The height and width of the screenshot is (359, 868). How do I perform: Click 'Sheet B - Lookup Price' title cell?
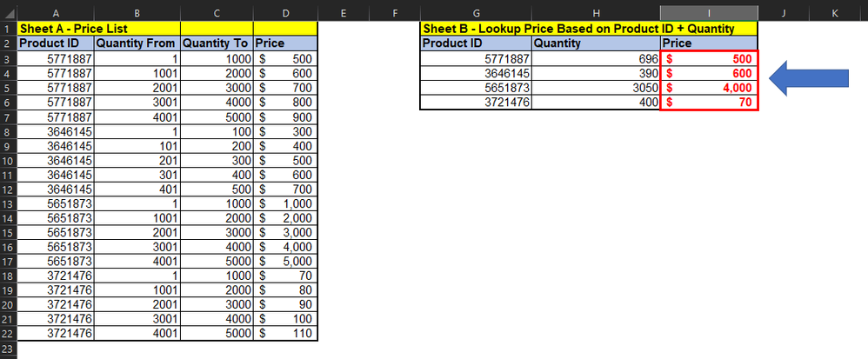589,29
